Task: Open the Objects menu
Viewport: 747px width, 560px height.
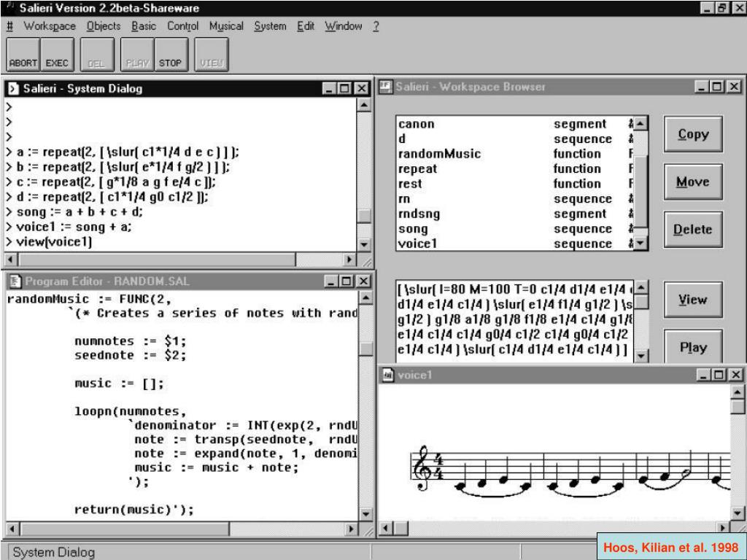Action: (104, 26)
